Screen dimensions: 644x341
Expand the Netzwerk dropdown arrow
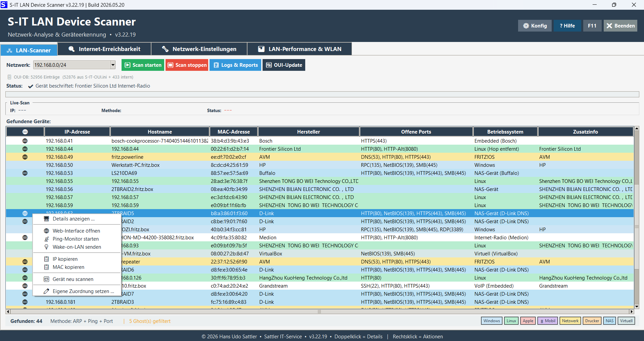[113, 65]
